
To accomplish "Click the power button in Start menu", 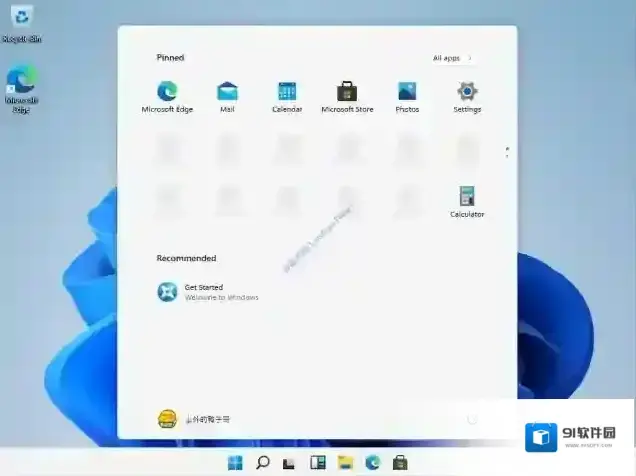I will click(472, 420).
